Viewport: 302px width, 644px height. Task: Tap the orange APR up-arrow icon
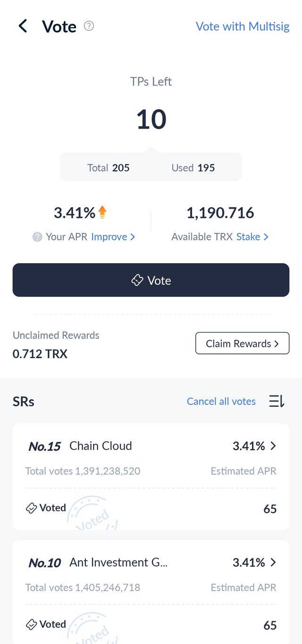[102, 213]
